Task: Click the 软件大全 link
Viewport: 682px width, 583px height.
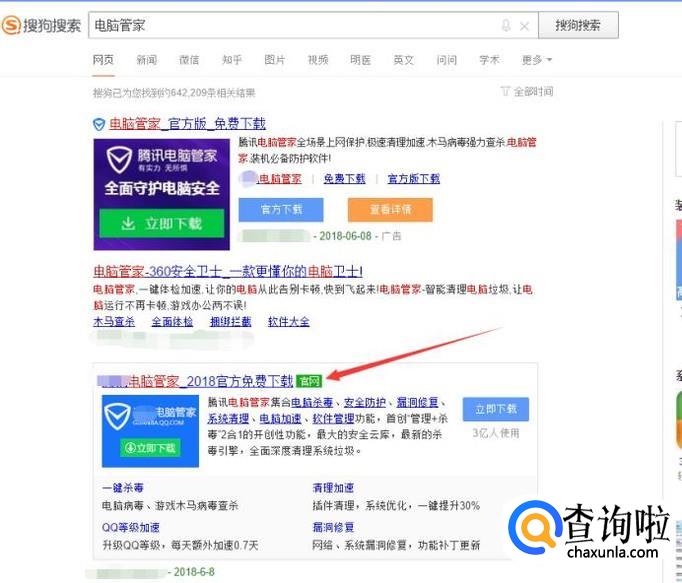Action: click(289, 322)
